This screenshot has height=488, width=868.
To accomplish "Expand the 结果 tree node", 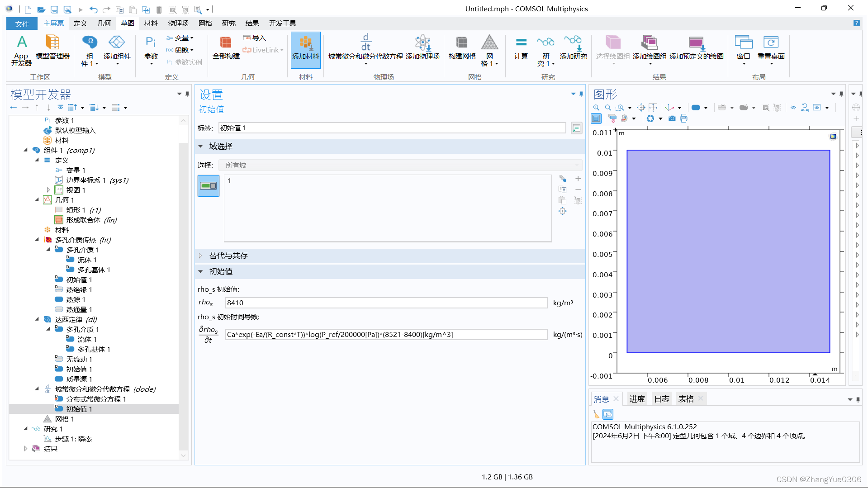I will (x=26, y=449).
